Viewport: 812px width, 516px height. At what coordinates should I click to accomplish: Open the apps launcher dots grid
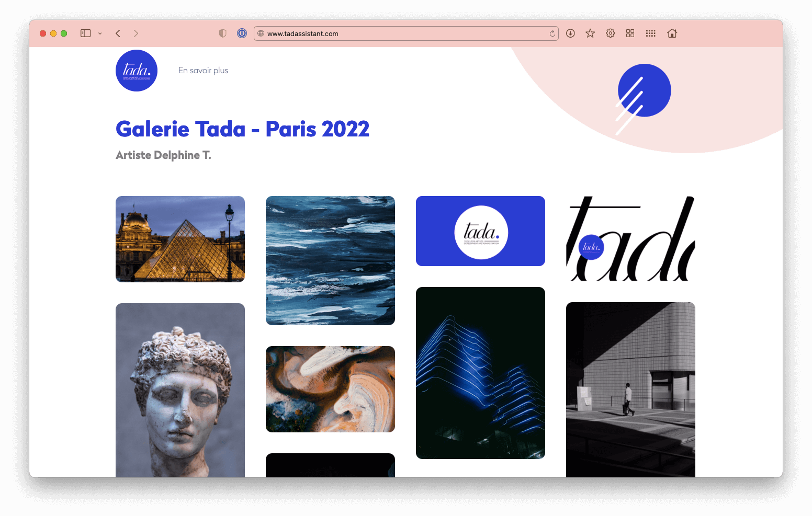tap(650, 33)
